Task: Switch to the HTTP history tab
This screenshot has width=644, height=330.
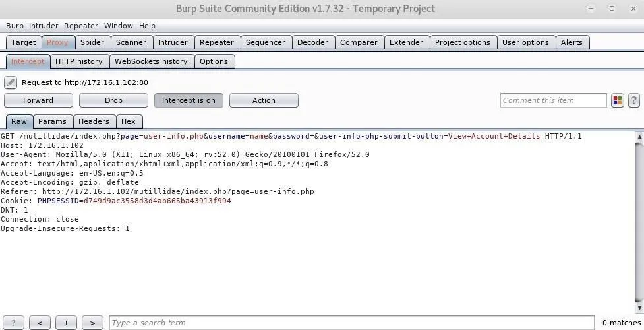Action: click(78, 61)
